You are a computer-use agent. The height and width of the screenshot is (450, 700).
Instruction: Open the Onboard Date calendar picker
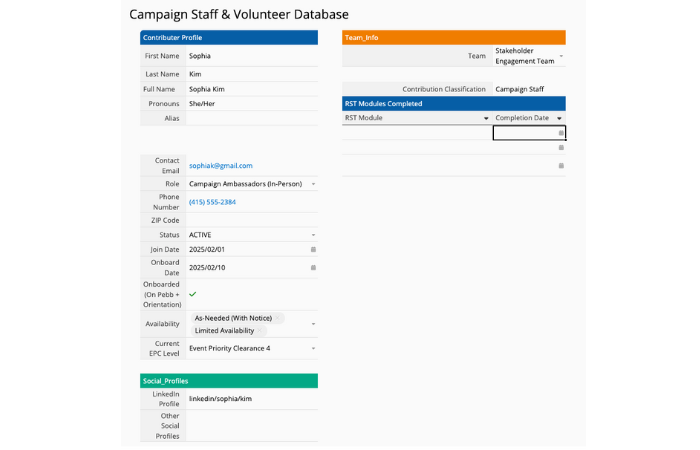point(313,268)
